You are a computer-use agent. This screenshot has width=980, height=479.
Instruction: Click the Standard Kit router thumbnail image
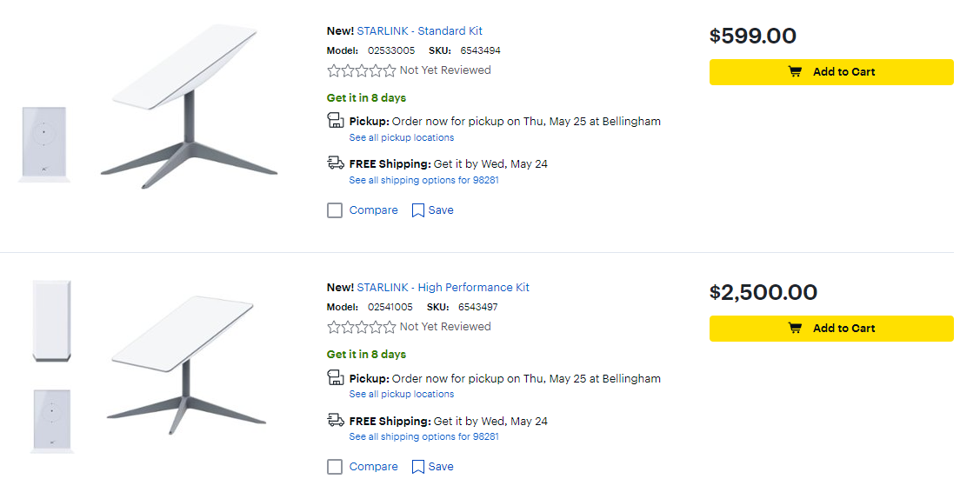43,143
